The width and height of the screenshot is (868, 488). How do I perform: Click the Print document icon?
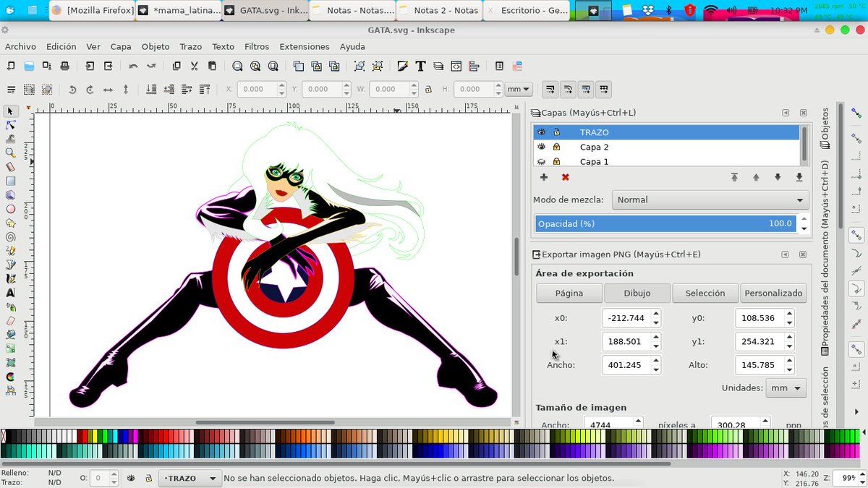(x=65, y=66)
